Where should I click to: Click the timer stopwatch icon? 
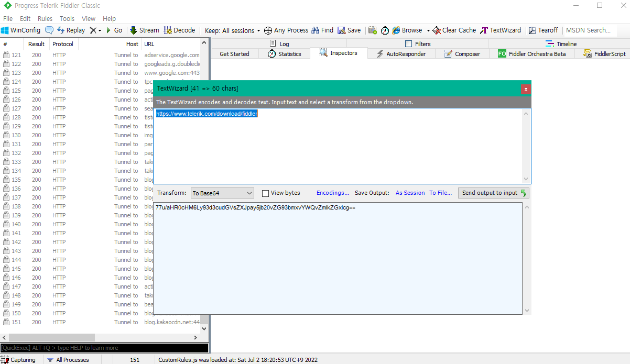coord(385,30)
